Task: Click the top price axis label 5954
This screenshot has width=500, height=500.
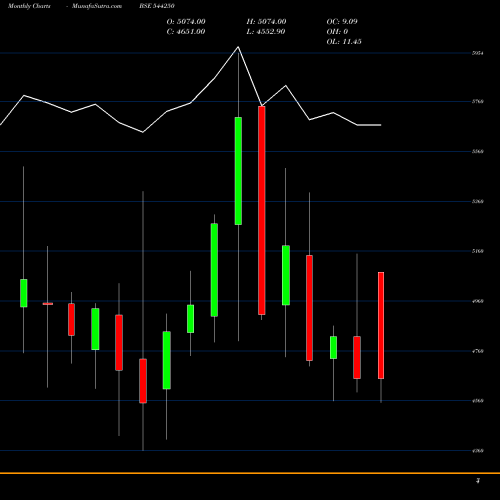Action: [x=478, y=53]
